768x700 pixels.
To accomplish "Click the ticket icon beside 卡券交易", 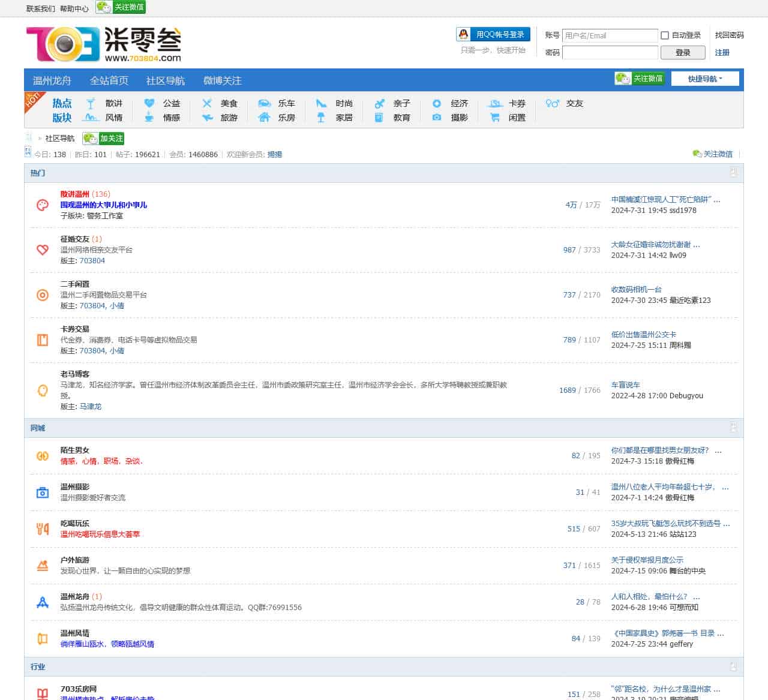I will [x=42, y=340].
